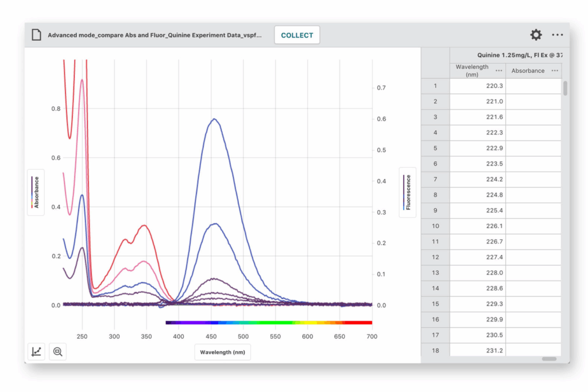The image size is (588, 392).
Task: Open Wavelength column options dots
Action: click(x=498, y=71)
